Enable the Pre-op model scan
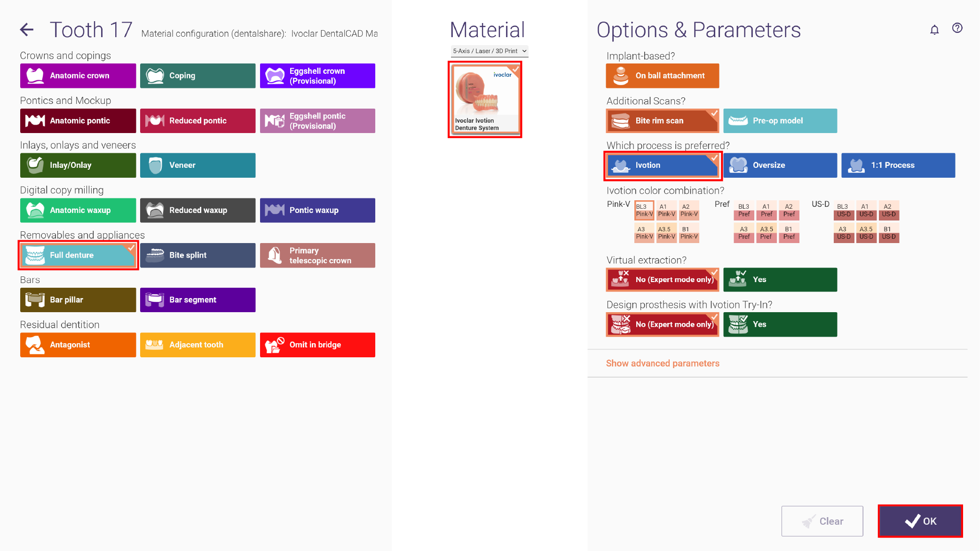980x551 pixels. [x=780, y=121]
